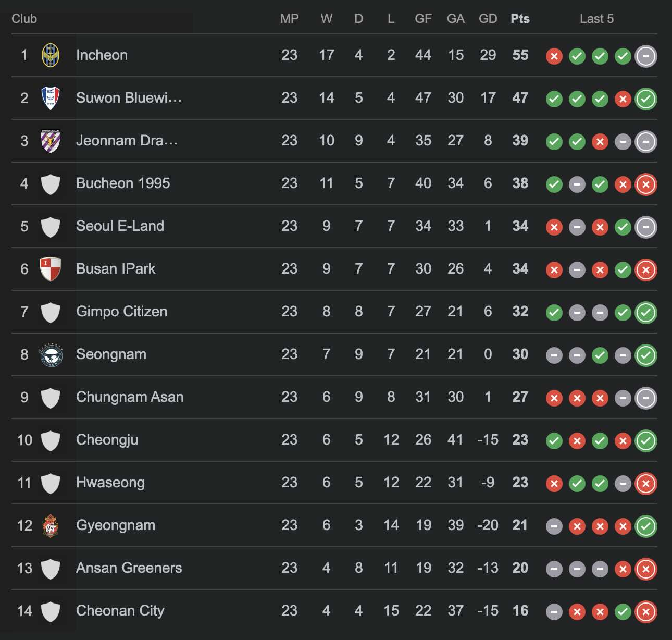Click the Seongnam club crest icon
This screenshot has width=672, height=640.
[51, 354]
